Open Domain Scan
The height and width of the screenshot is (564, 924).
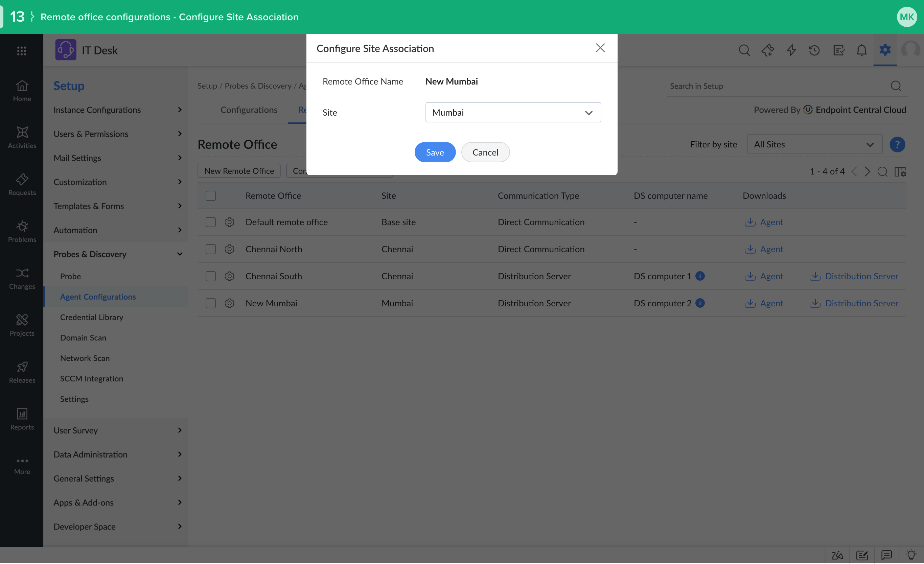pos(83,337)
